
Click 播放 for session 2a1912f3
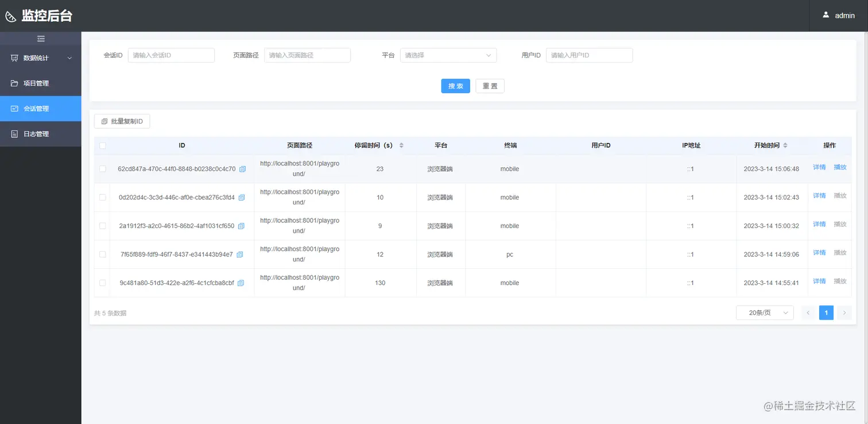point(840,224)
